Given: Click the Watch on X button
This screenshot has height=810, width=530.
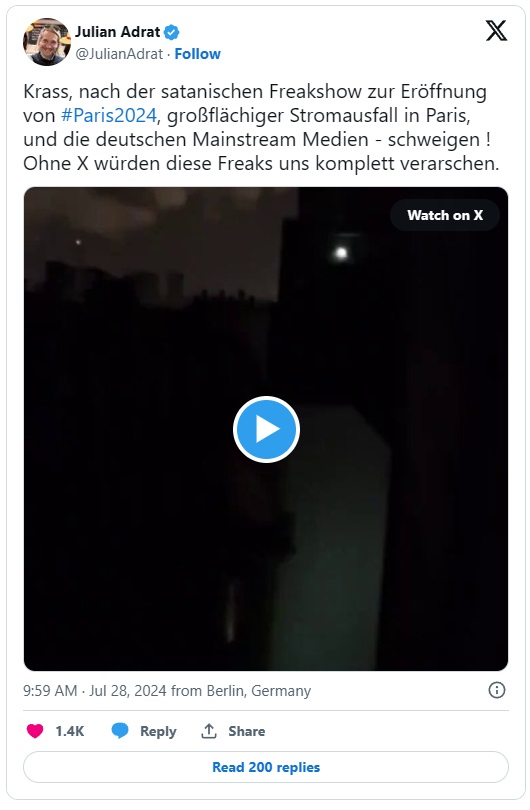Looking at the screenshot, I should [x=445, y=215].
